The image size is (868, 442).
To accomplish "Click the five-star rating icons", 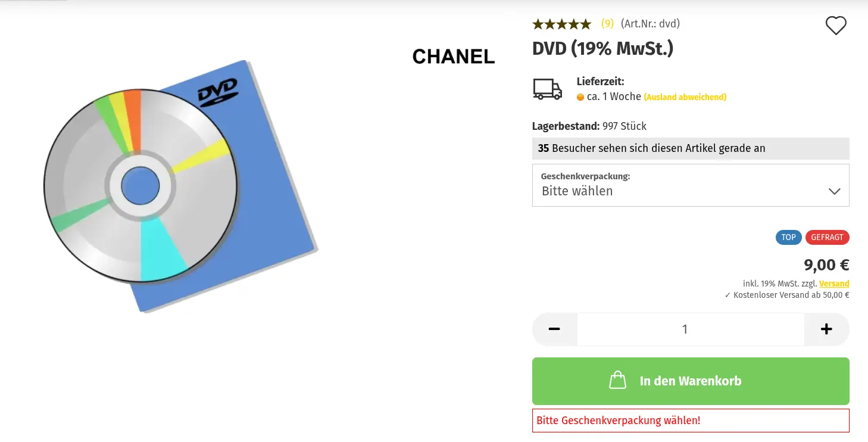I will 561,24.
